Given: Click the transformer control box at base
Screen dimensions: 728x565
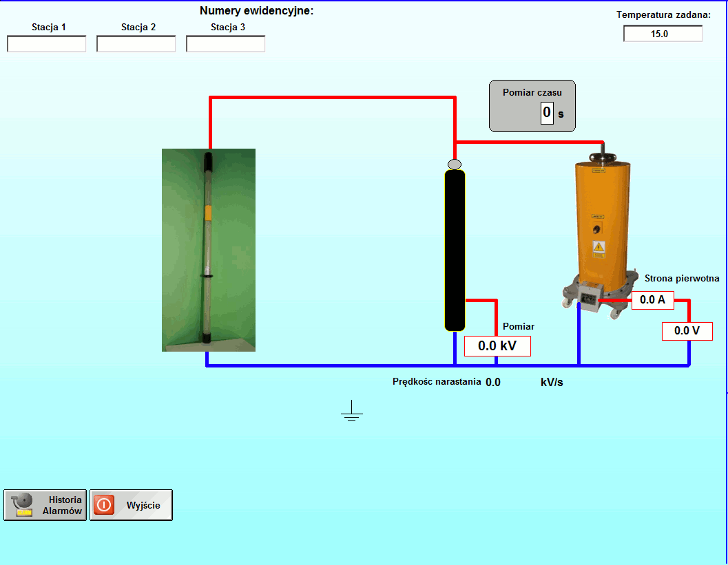Looking at the screenshot, I should pyautogui.click(x=590, y=297).
